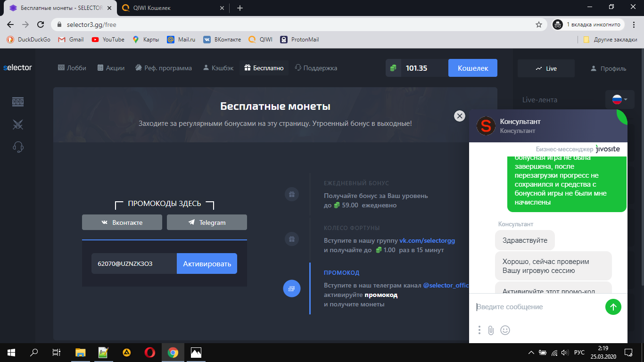Navigate to the Кэшбэк page
Image resolution: width=644 pixels, height=362 pixels.
coord(218,68)
